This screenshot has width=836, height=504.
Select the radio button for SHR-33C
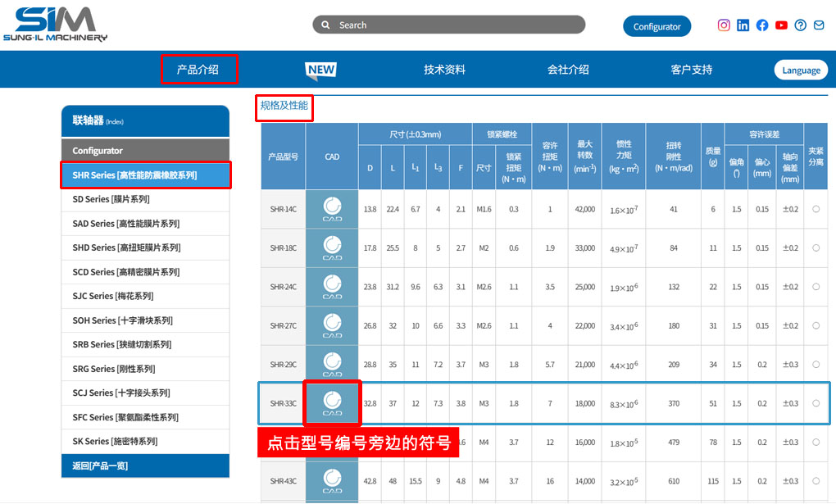pos(816,404)
